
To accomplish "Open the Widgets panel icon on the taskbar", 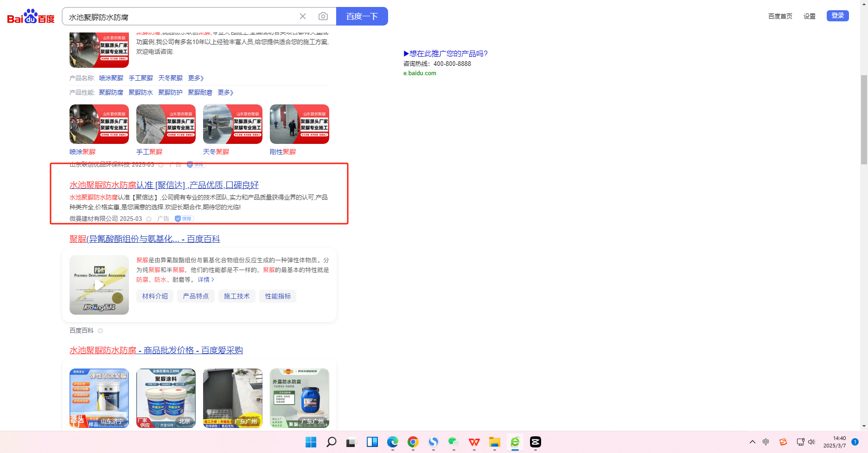I will coord(372,442).
